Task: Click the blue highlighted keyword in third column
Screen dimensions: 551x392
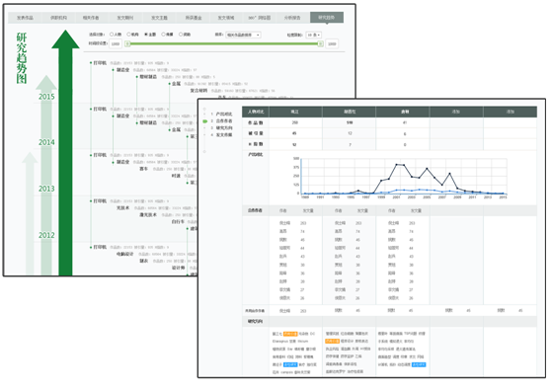Action: point(419,365)
